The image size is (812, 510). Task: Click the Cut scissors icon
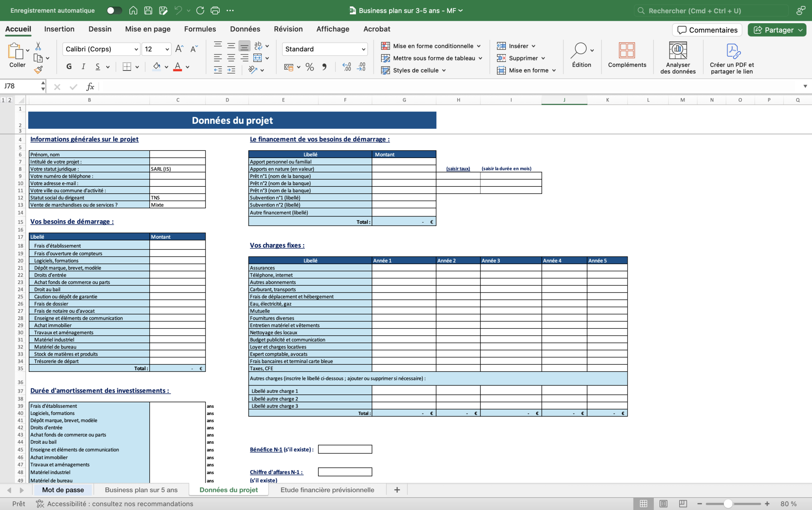click(38, 46)
